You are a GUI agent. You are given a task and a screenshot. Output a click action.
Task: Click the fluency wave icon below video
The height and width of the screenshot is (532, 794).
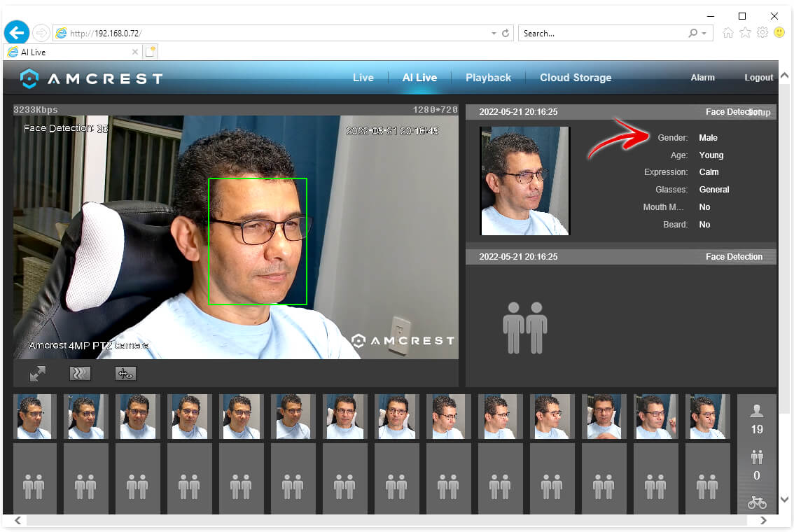click(81, 374)
